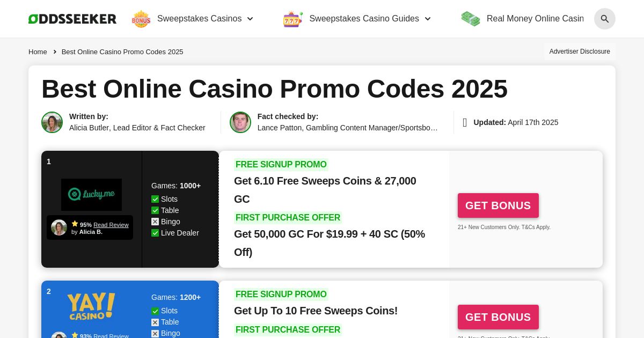Click Advertiser Disclosure
This screenshot has height=338, width=644.
coord(580,52)
